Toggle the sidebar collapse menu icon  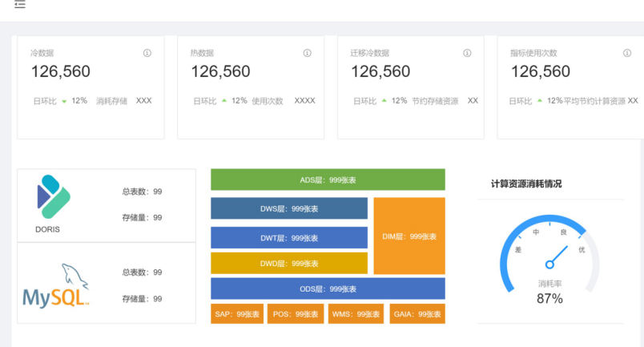[20, 4]
